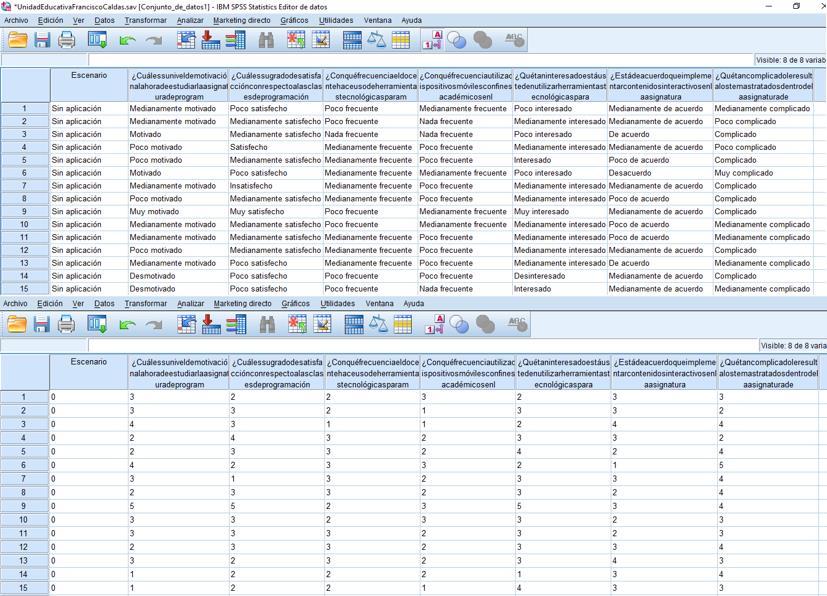Click Insert variable icon in upper toolbar
This screenshot has width=827, height=596.
pyautogui.click(x=321, y=40)
